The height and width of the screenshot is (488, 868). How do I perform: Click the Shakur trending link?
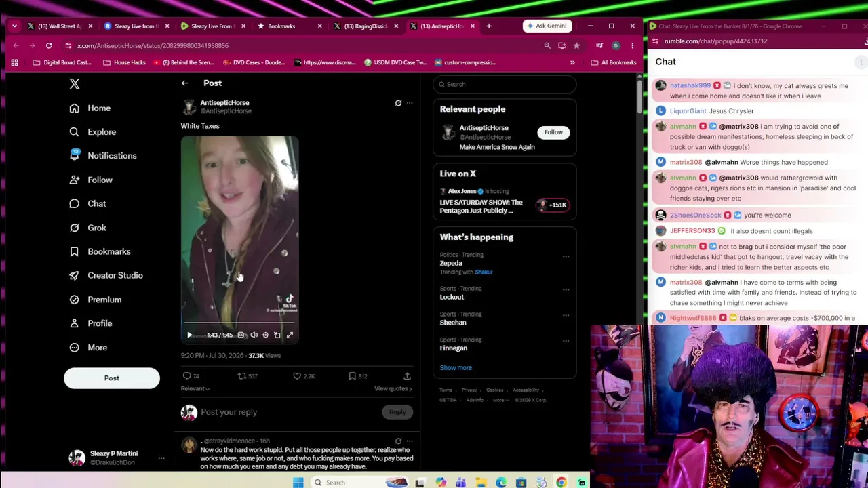pos(484,272)
